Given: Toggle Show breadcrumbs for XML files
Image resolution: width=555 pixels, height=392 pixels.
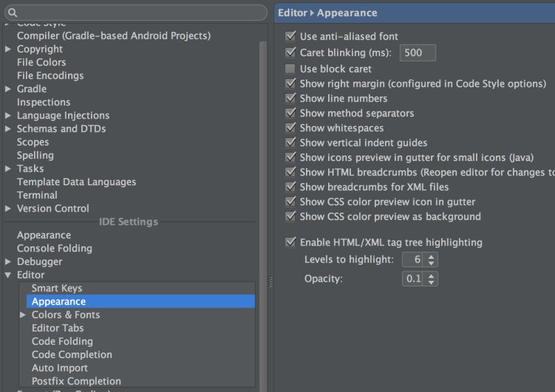Looking at the screenshot, I should (290, 187).
